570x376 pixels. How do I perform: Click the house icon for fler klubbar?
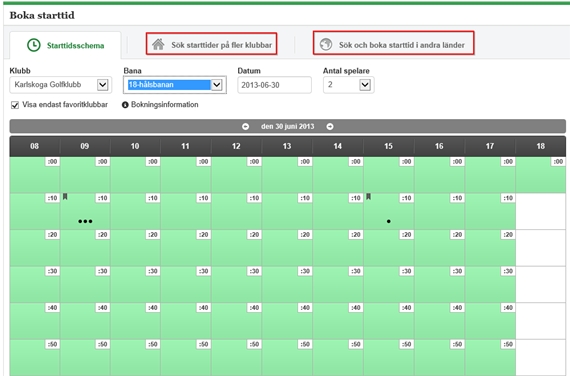158,44
